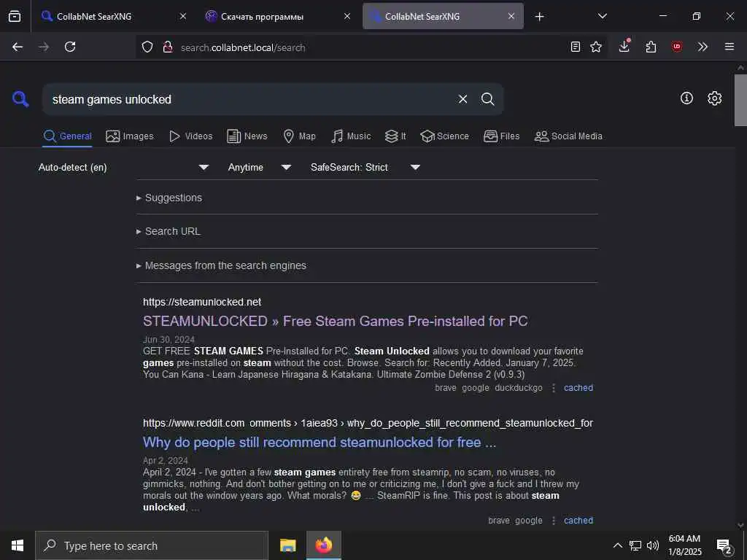Viewport: 747px width, 560px height.
Task: Open the Windows Start menu
Action: (x=18, y=545)
